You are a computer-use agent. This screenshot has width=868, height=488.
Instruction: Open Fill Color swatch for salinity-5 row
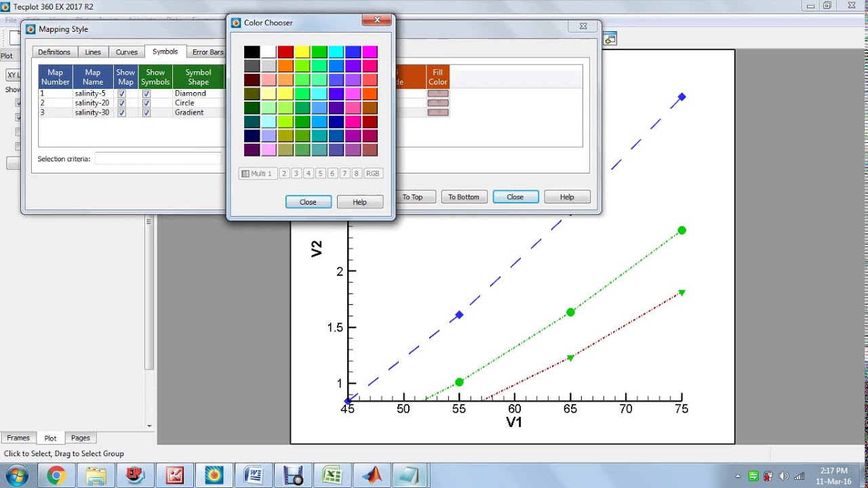[x=438, y=94]
